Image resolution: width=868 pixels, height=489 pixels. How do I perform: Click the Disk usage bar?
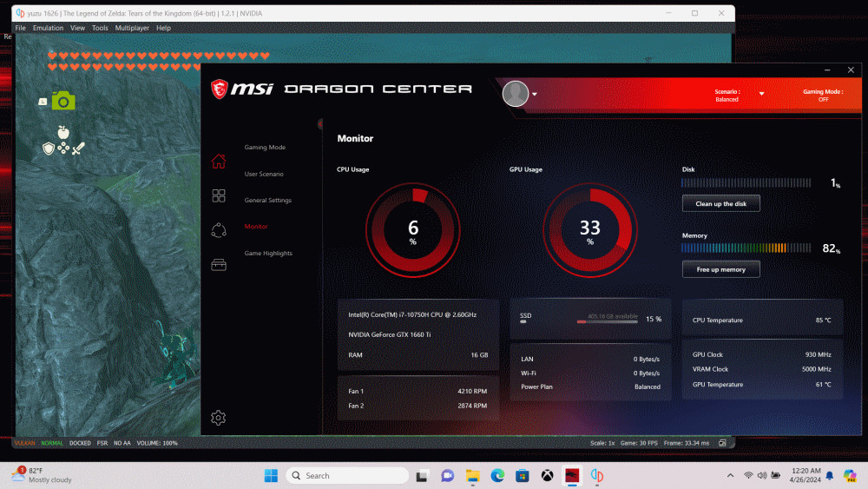(x=746, y=182)
